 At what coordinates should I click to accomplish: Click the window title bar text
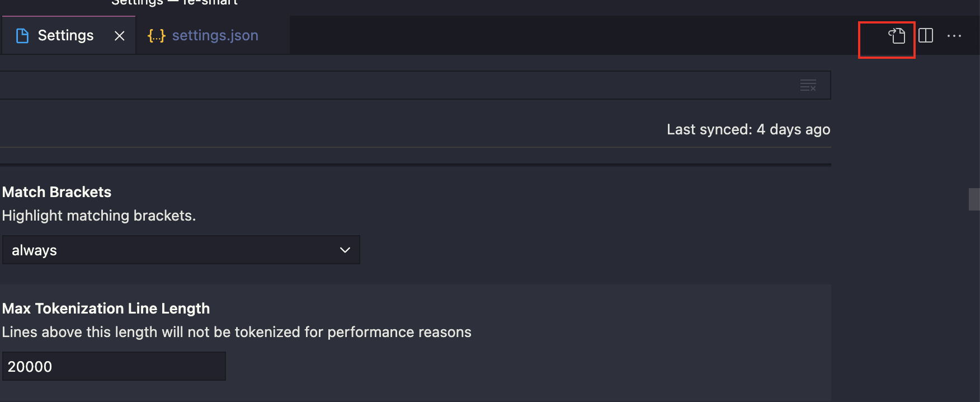click(175, 3)
